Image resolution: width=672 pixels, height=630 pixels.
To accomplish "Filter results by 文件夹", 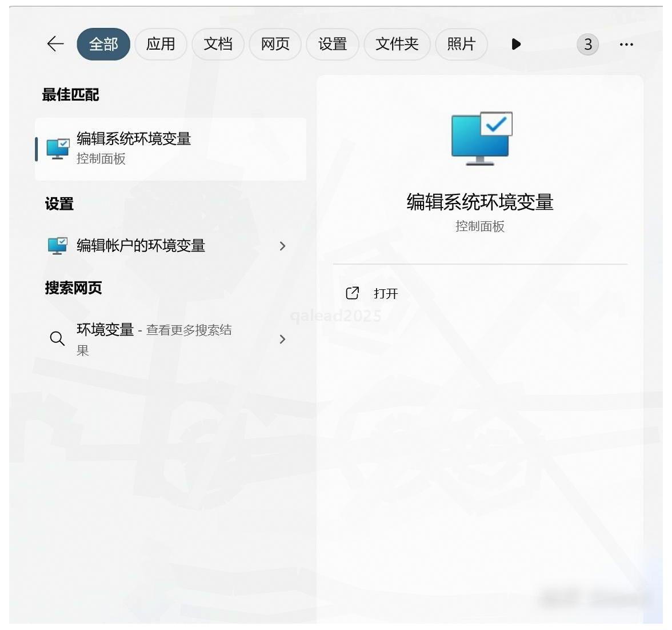I will [x=397, y=44].
